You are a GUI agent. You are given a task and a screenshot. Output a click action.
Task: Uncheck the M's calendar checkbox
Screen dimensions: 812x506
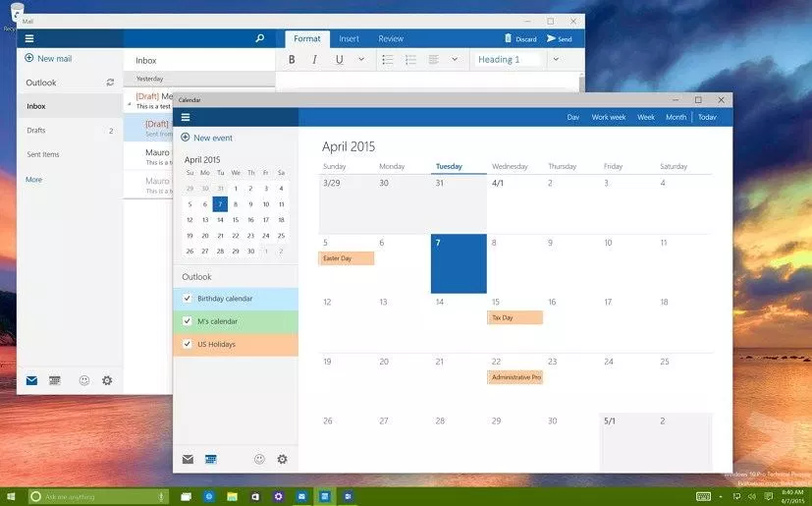[x=188, y=321]
